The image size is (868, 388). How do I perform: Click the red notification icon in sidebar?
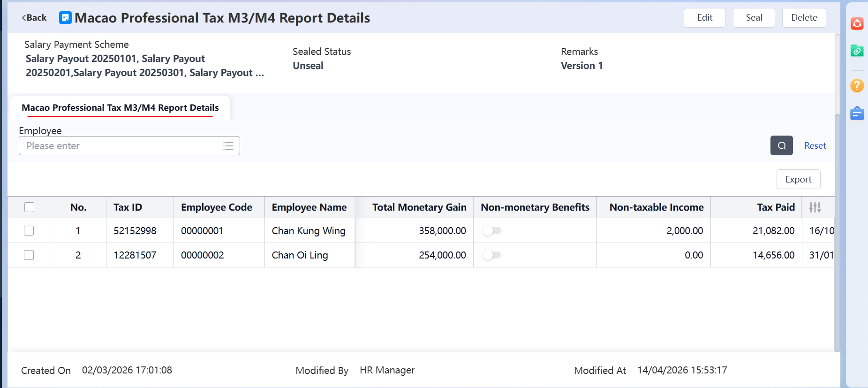click(x=857, y=23)
